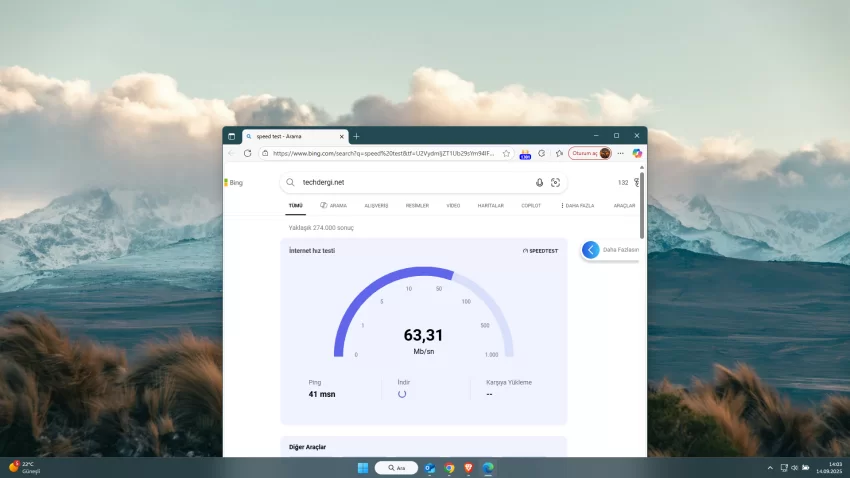Viewport: 850px width, 478px height.
Task: Open the Copilot sidebar icon
Action: 637,153
